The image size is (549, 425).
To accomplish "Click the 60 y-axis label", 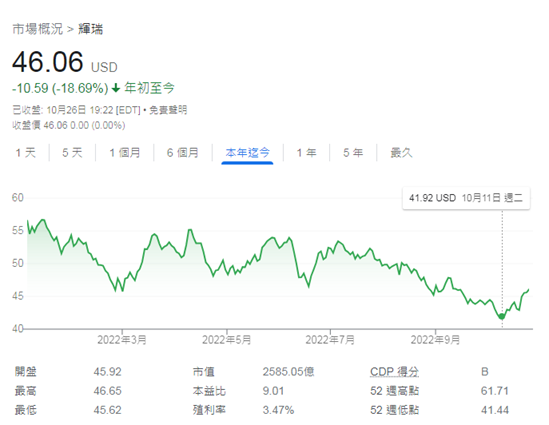I will pos(18,198).
